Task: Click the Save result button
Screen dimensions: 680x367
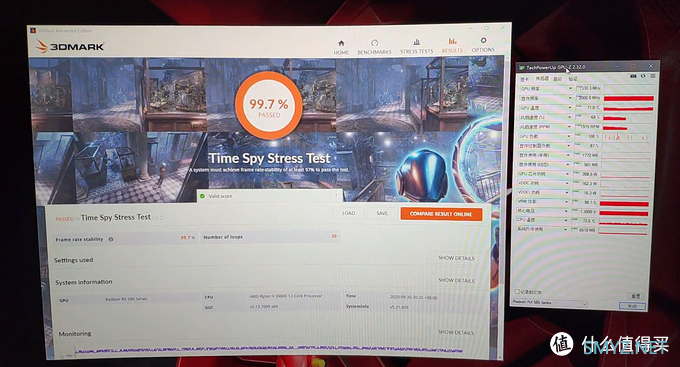Action: pyautogui.click(x=382, y=213)
